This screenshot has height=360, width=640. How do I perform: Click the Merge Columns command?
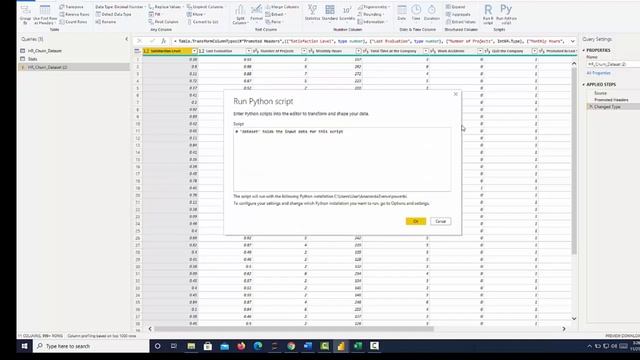tap(282, 7)
